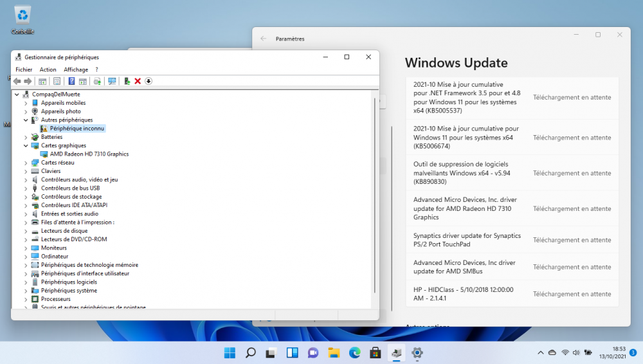Open taskbar Search magnifier
Viewport: 643px width, 364px height.
click(x=251, y=352)
